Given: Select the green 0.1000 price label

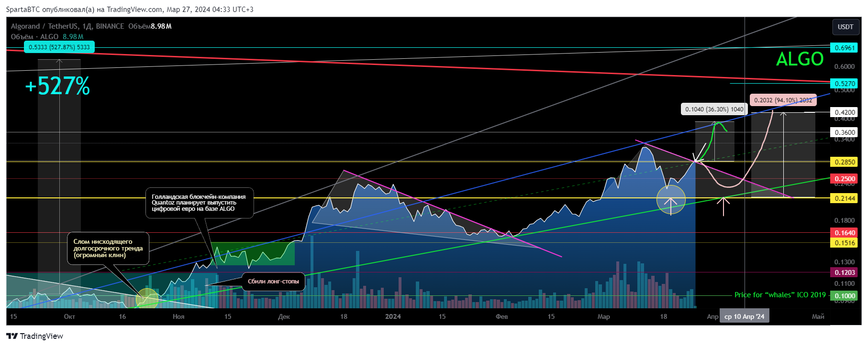Looking at the screenshot, I should click(845, 296).
